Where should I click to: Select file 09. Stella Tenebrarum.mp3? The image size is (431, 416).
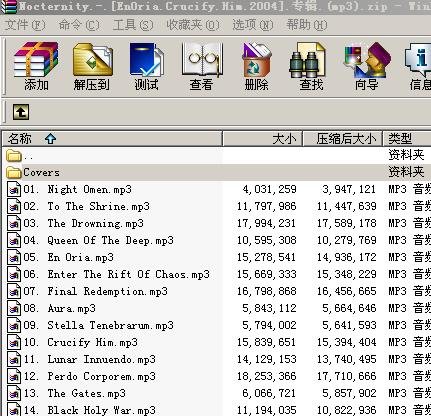point(217,325)
